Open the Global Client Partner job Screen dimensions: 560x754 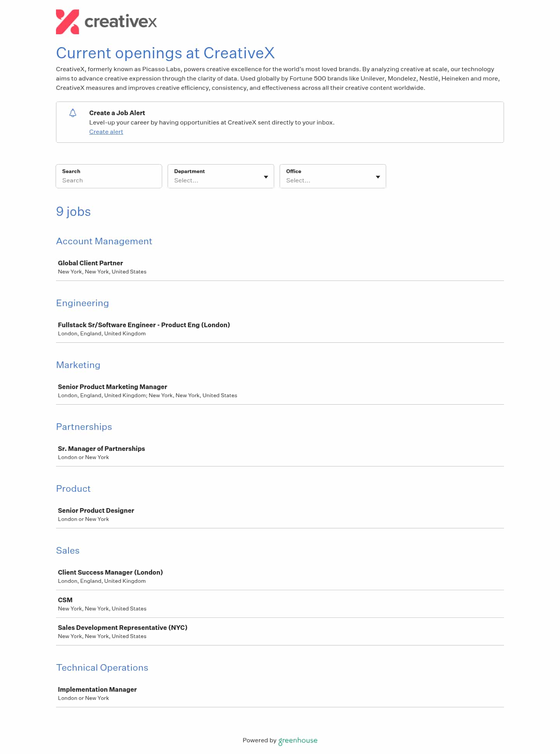pos(90,263)
